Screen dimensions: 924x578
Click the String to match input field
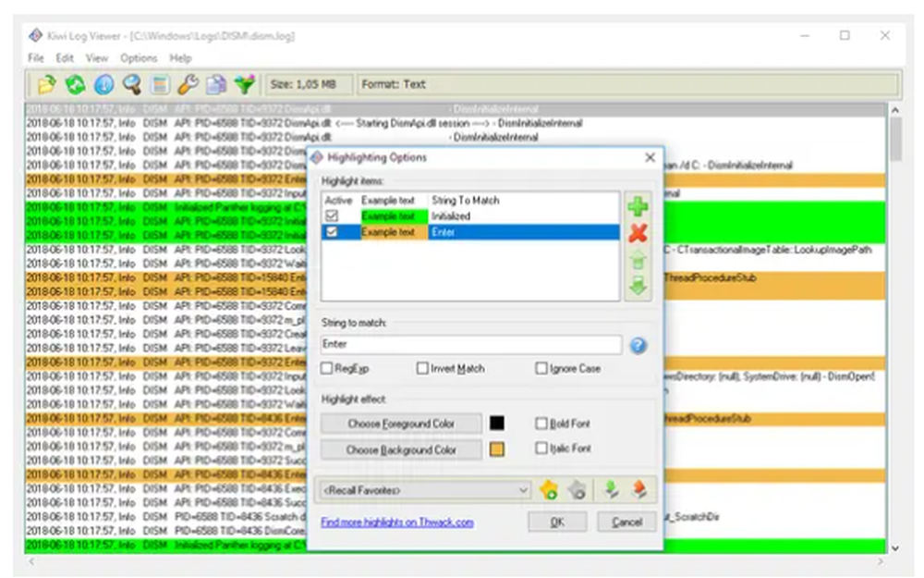(471, 344)
